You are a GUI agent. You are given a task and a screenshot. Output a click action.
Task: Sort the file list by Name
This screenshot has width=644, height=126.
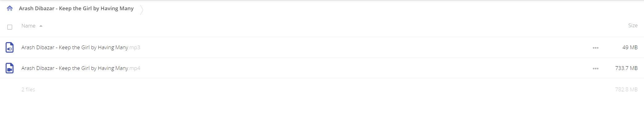28,26
